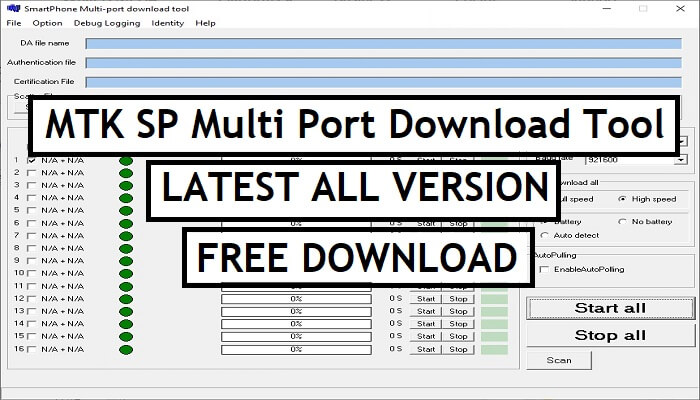
Task: Click port 12 green status indicator
Action: coord(126,299)
